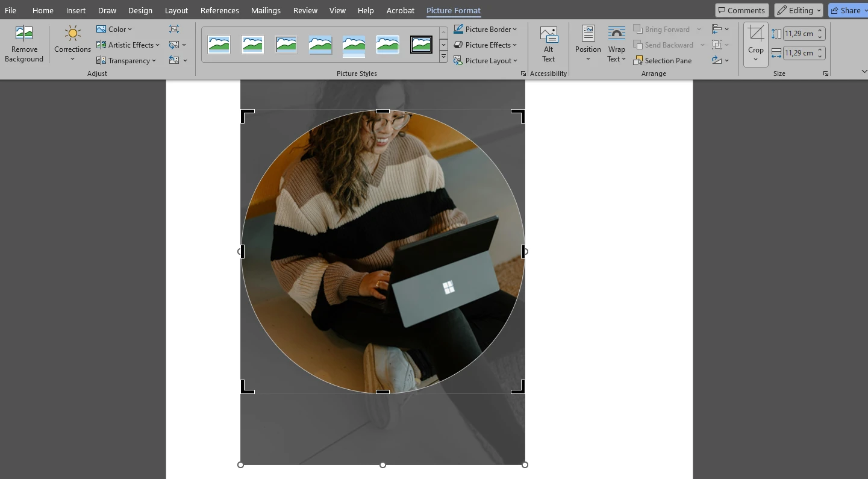The height and width of the screenshot is (479, 868).
Task: Open the Picture Border dropdown
Action: [485, 29]
